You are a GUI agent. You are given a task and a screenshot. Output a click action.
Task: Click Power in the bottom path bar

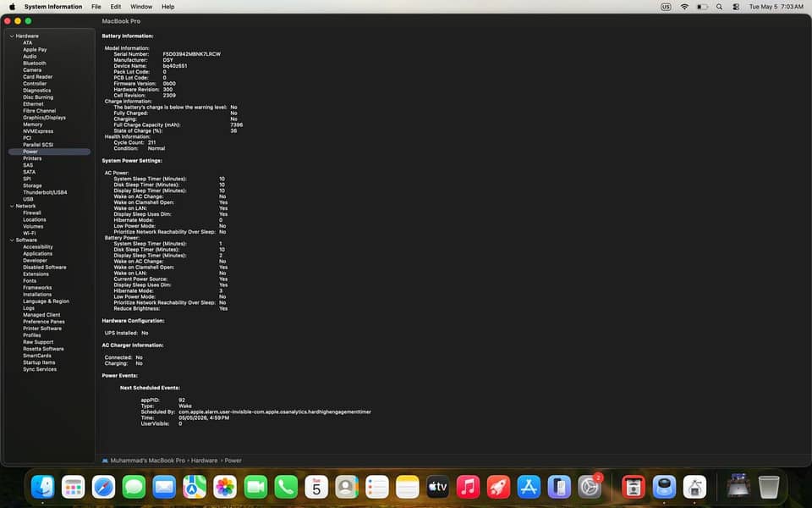click(x=233, y=461)
